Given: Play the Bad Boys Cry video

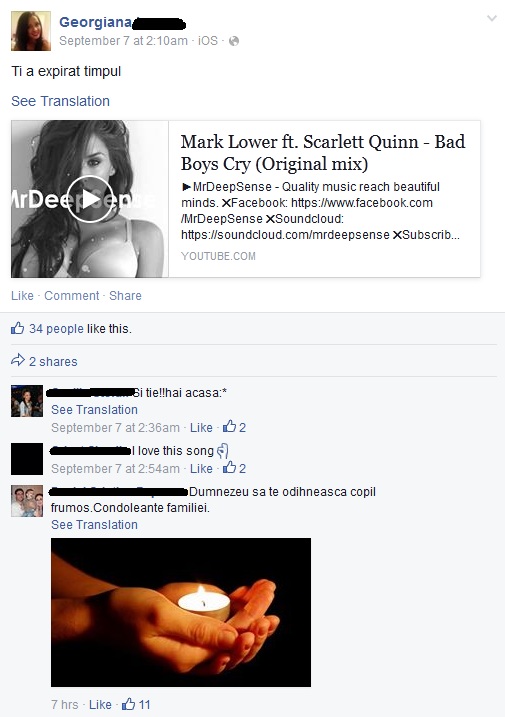Looking at the screenshot, I should 90,199.
